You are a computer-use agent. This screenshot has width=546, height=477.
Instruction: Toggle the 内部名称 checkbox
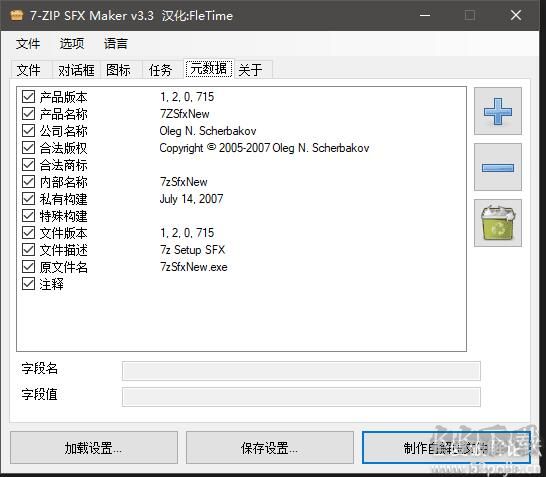pos(28,181)
